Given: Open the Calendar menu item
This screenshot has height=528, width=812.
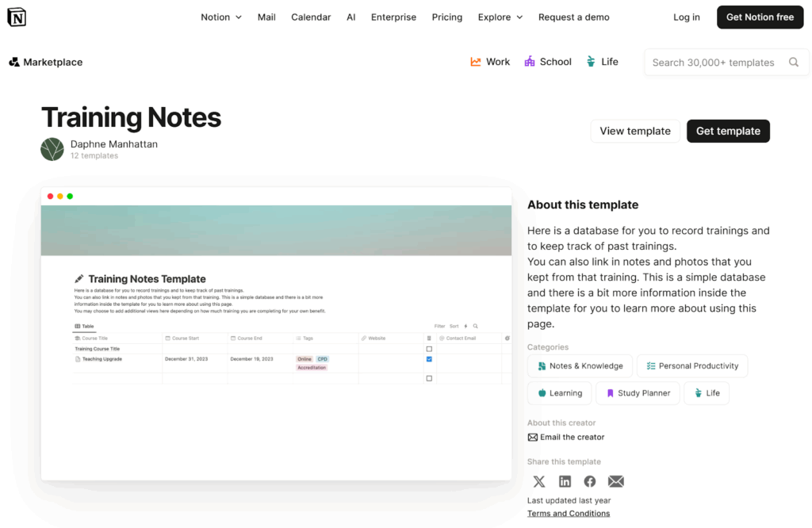Looking at the screenshot, I should click(x=311, y=17).
